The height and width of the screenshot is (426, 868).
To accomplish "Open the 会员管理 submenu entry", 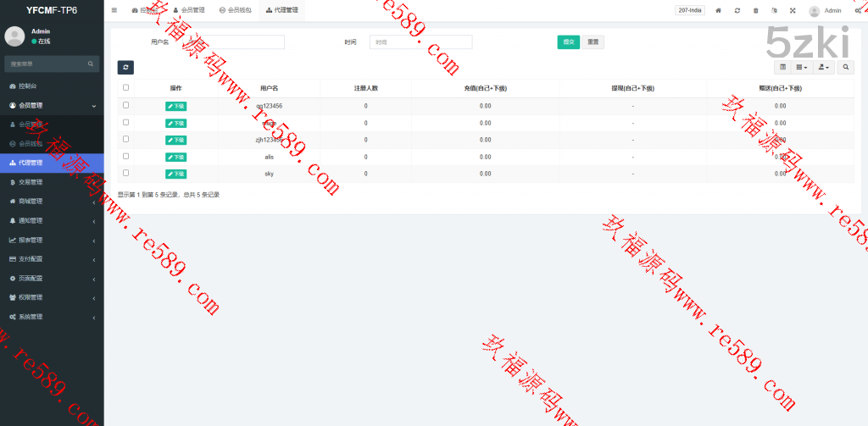I will click(52, 124).
